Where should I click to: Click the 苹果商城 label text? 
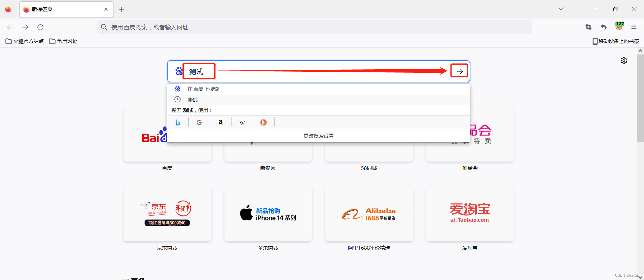pyautogui.click(x=268, y=248)
